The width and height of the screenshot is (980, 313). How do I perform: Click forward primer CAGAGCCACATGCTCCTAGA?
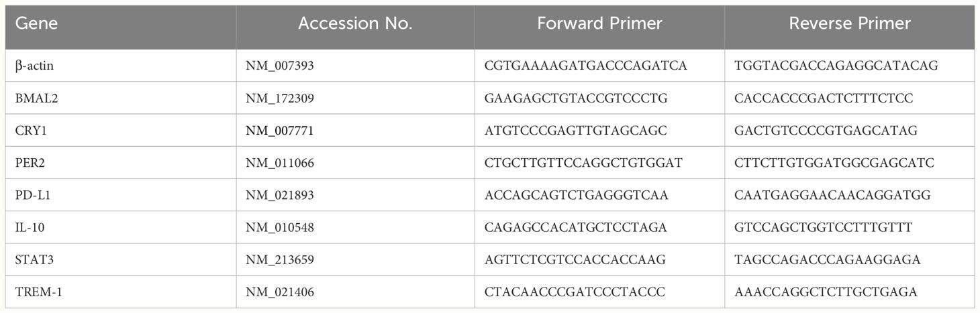click(x=576, y=228)
